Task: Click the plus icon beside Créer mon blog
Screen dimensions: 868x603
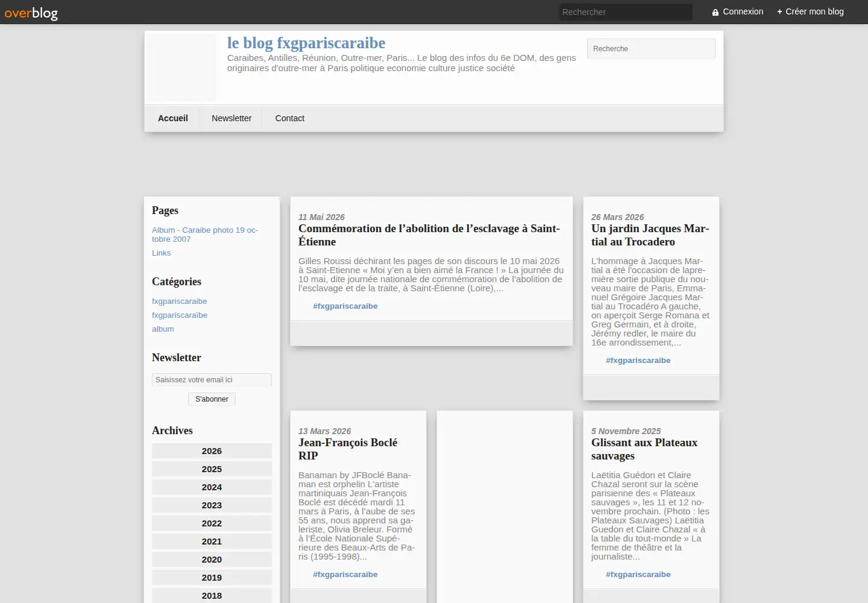Action: (x=779, y=11)
